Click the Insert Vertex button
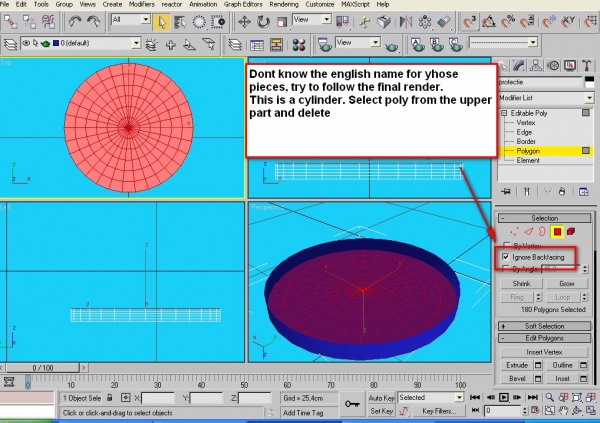Image resolution: width=600 pixels, height=423 pixels. pyautogui.click(x=544, y=352)
